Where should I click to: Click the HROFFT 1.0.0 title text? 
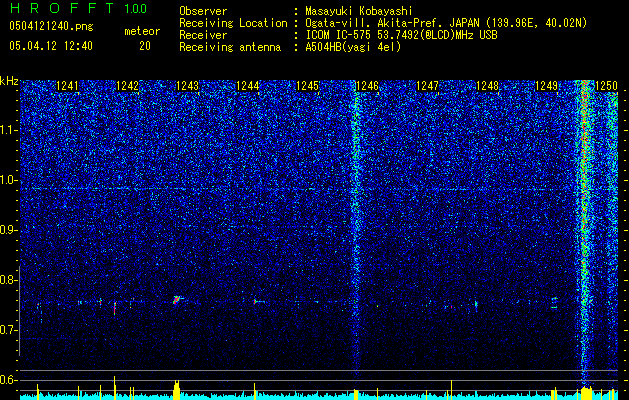pos(78,8)
